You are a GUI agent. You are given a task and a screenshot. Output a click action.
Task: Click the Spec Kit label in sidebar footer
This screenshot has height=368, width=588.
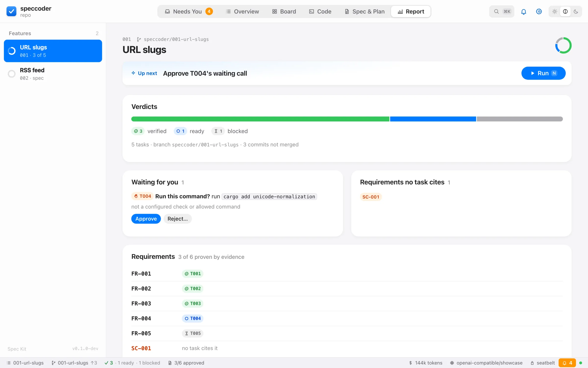point(17,349)
